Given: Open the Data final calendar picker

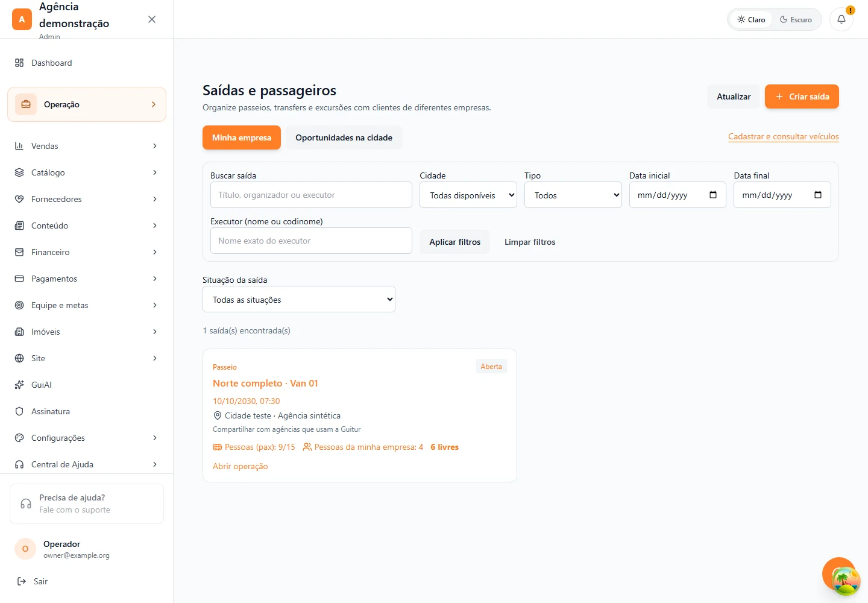Looking at the screenshot, I should 818,195.
